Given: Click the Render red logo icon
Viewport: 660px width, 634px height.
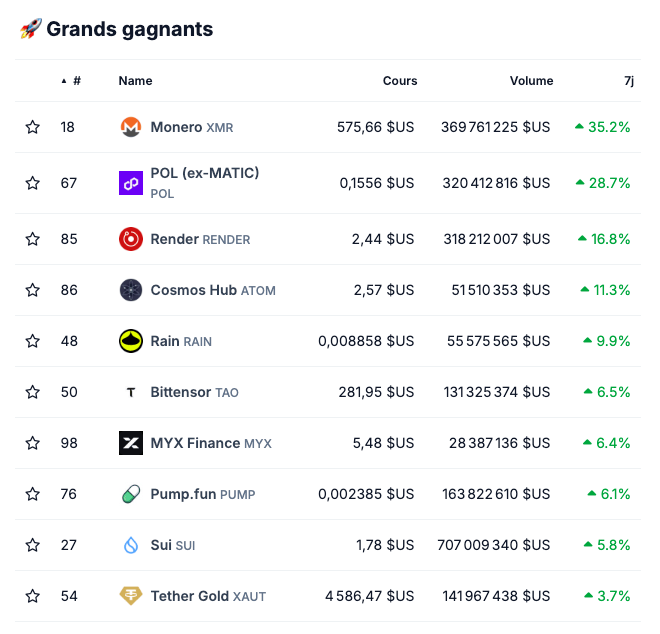Looking at the screenshot, I should [131, 239].
